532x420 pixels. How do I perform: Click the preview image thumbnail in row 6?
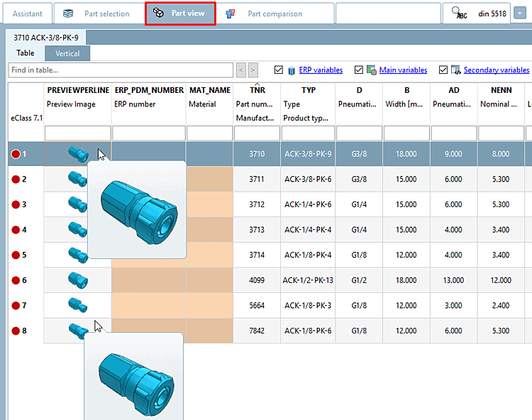pyautogui.click(x=78, y=280)
